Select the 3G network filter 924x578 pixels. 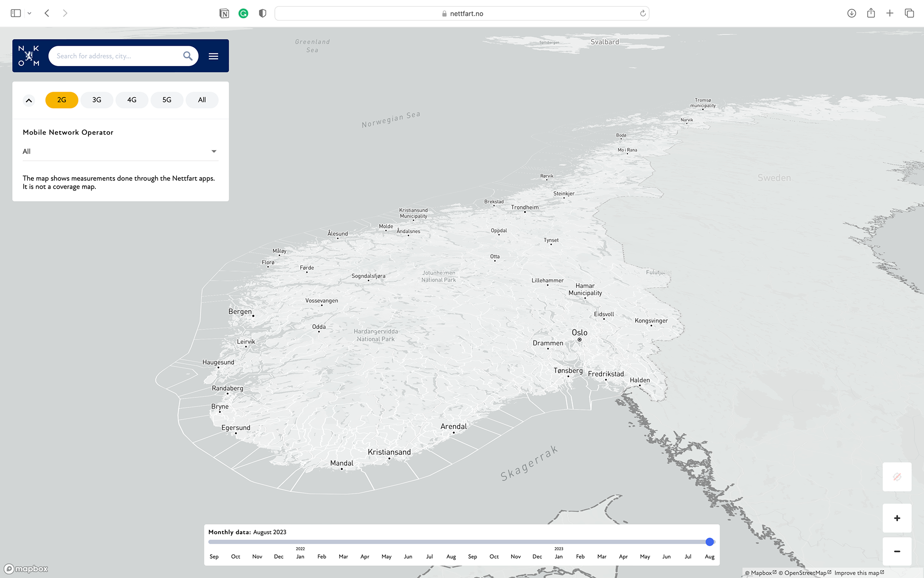[97, 100]
